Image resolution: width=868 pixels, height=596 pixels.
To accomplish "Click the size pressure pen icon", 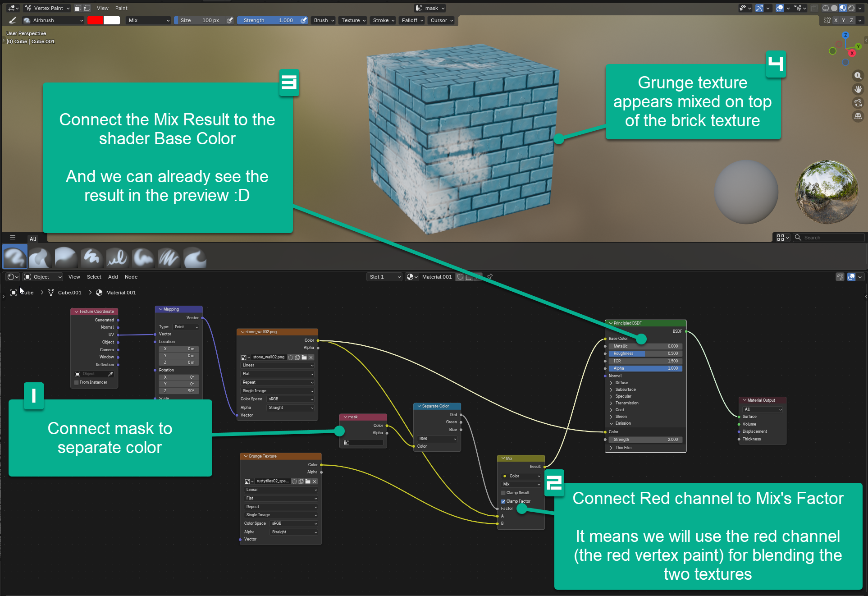I will [230, 20].
